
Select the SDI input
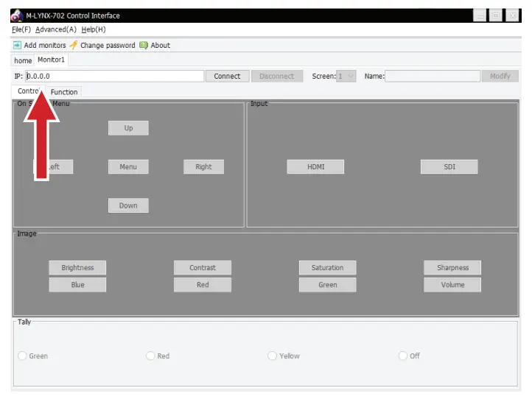coord(449,167)
